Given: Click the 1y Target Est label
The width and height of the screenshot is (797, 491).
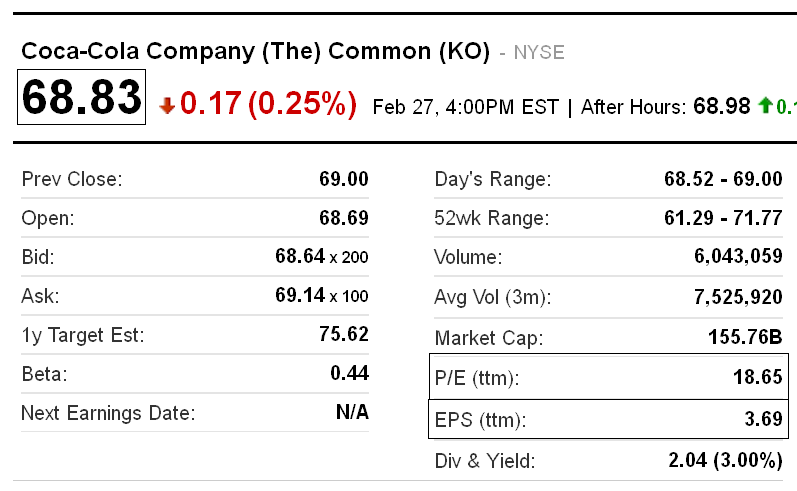Looking at the screenshot, I should [x=83, y=335].
